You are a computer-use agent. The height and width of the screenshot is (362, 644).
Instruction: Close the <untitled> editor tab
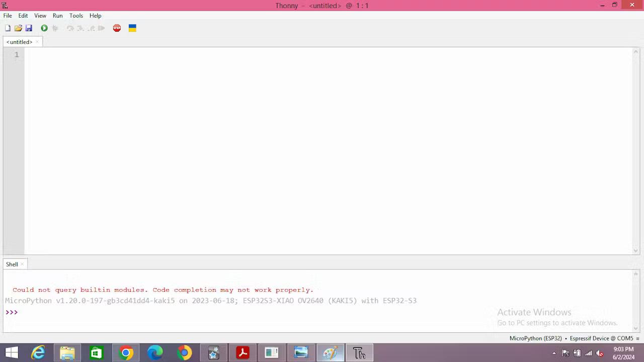pos(37,42)
